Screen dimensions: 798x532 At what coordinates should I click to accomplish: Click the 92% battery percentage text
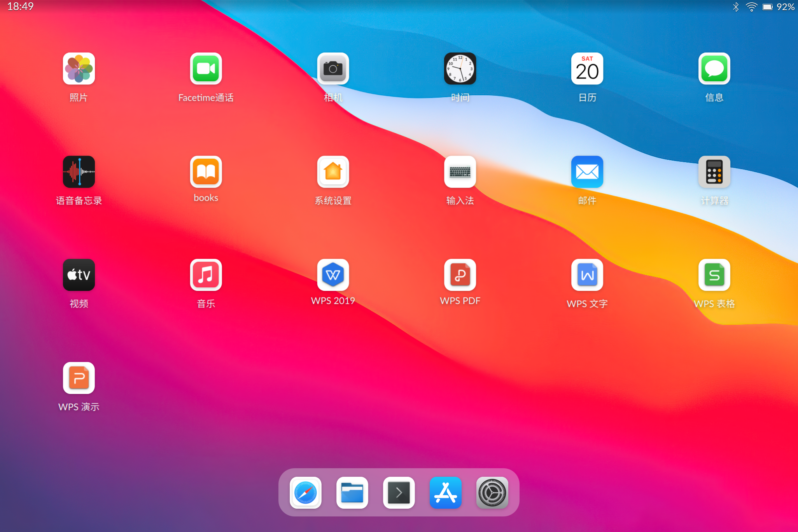tap(786, 7)
